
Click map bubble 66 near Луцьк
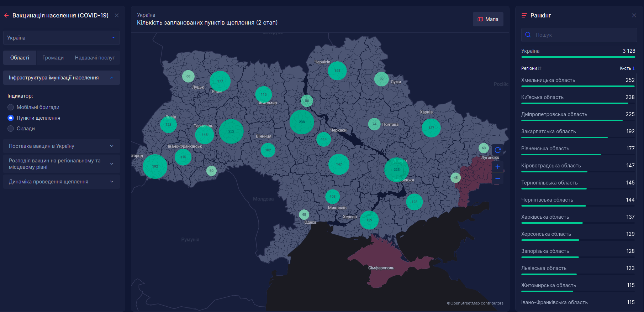coord(189,76)
